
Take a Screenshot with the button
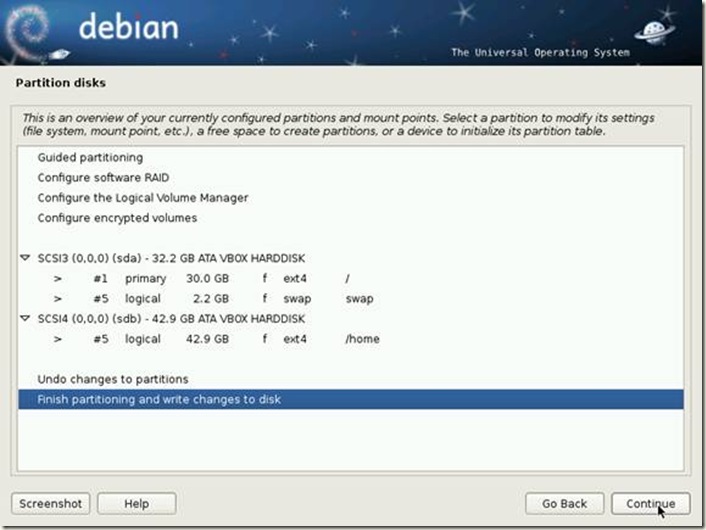[50, 503]
